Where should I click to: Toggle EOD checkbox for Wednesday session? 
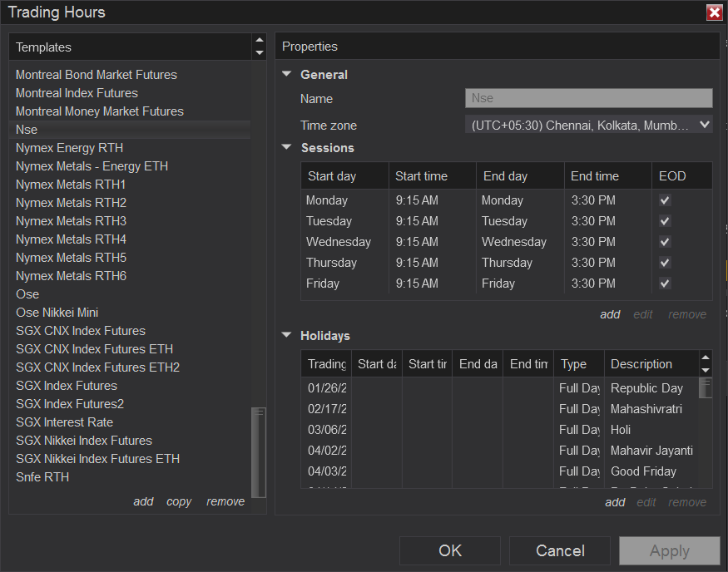(x=665, y=242)
